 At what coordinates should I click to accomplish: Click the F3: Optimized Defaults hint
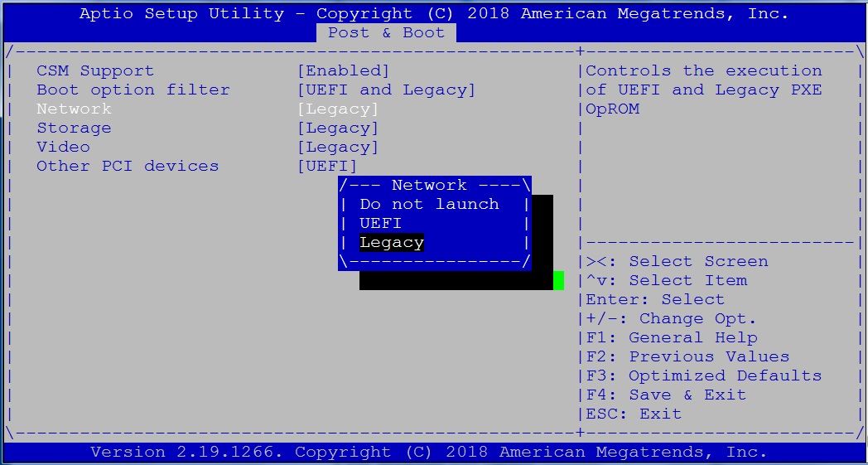click(703, 376)
